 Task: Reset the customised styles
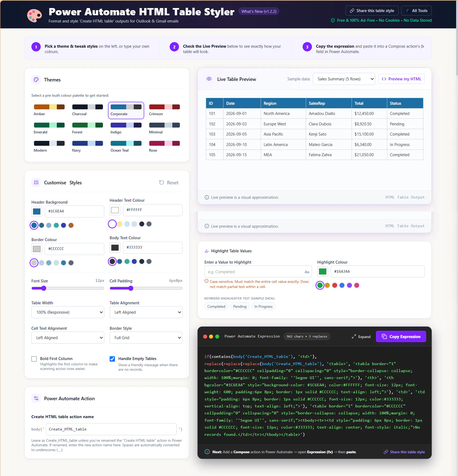pyautogui.click(x=169, y=182)
